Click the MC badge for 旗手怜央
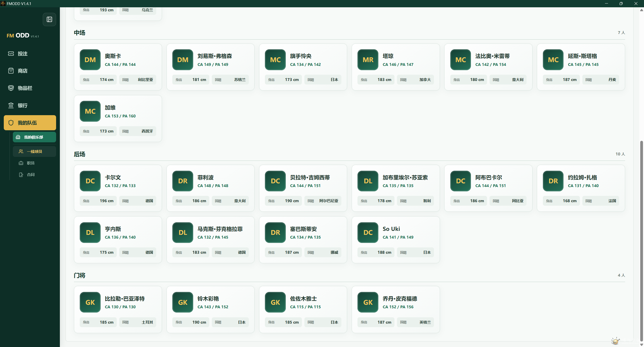 275,60
